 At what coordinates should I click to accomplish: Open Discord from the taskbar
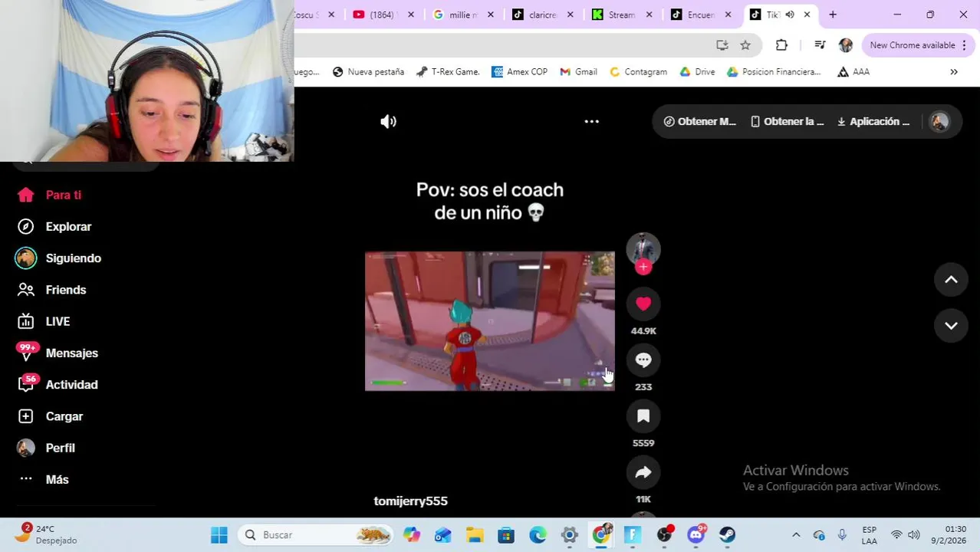tap(696, 534)
